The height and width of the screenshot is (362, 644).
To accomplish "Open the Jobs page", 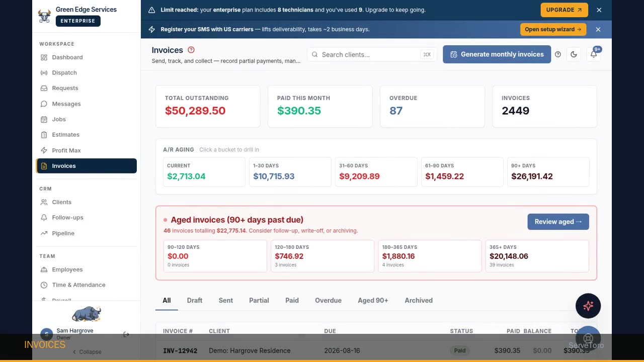I will [x=86, y=119].
